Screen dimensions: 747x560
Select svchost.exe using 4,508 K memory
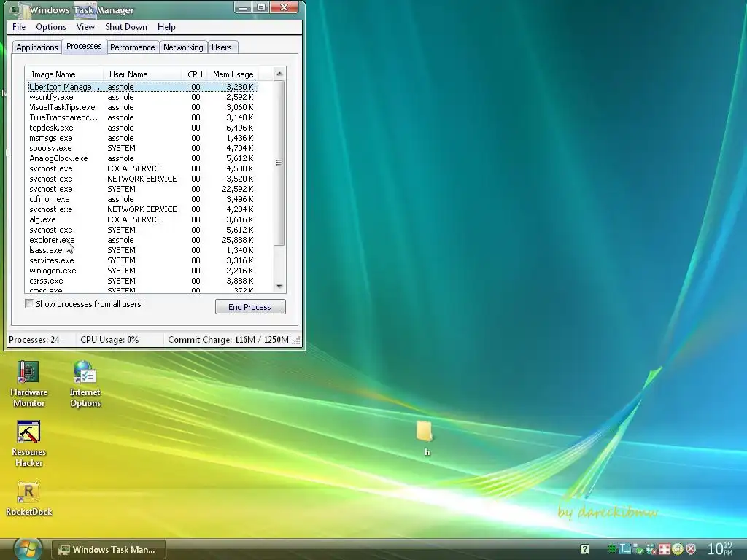tap(143, 168)
